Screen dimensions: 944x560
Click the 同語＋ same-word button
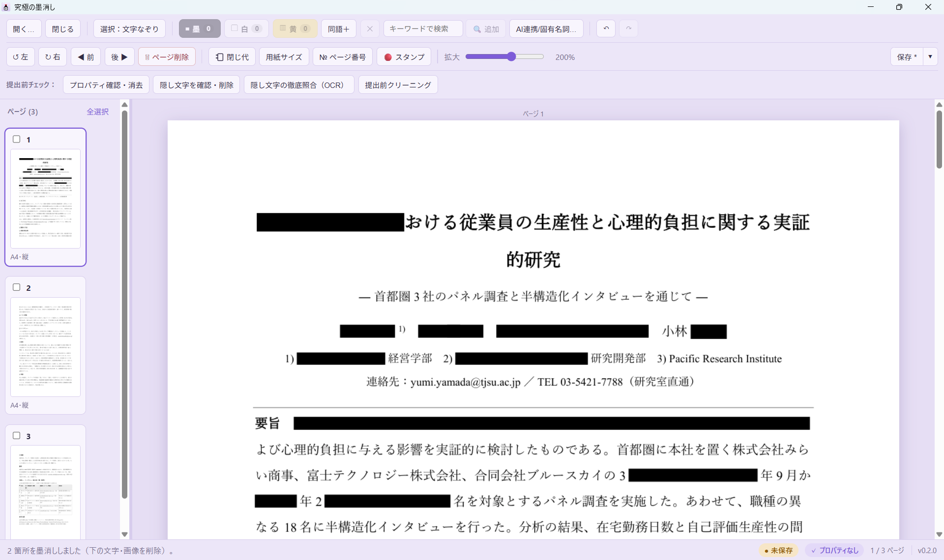339,29
